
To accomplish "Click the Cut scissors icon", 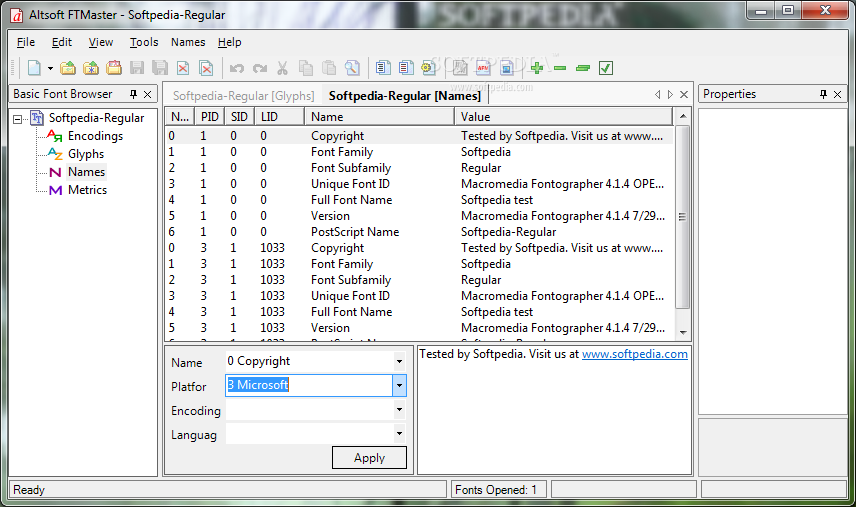I will [x=282, y=68].
